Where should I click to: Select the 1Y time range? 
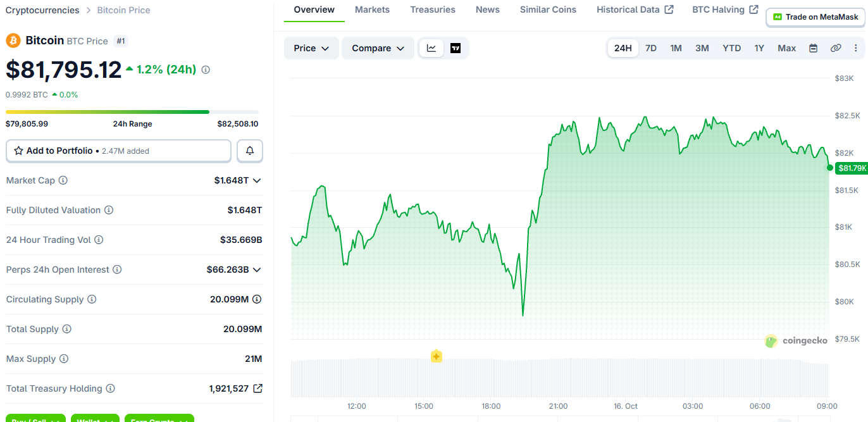pos(759,48)
